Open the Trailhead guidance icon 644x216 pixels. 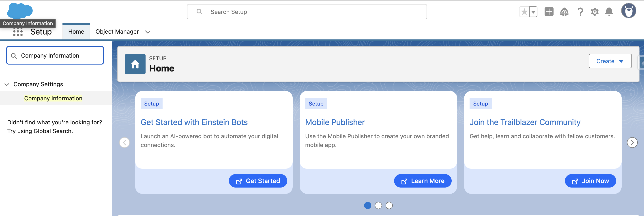pyautogui.click(x=564, y=12)
